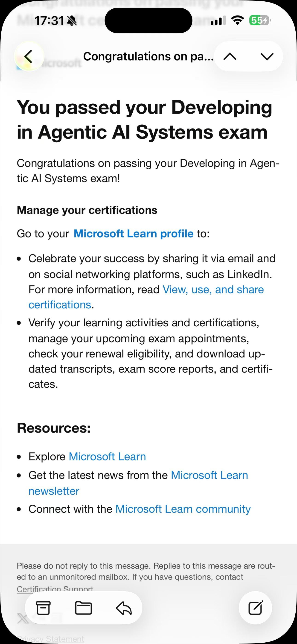Tap the battery indicator in status bar

pyautogui.click(x=260, y=20)
